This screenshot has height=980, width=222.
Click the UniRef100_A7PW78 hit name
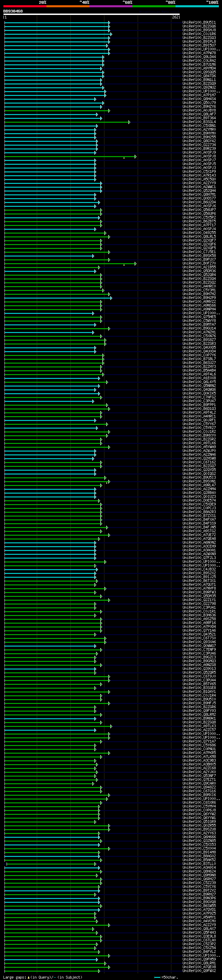199,53
